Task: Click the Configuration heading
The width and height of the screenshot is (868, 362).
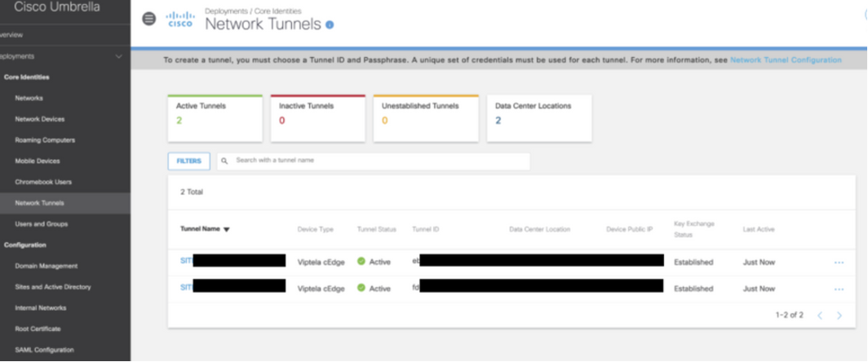Action: (x=25, y=245)
